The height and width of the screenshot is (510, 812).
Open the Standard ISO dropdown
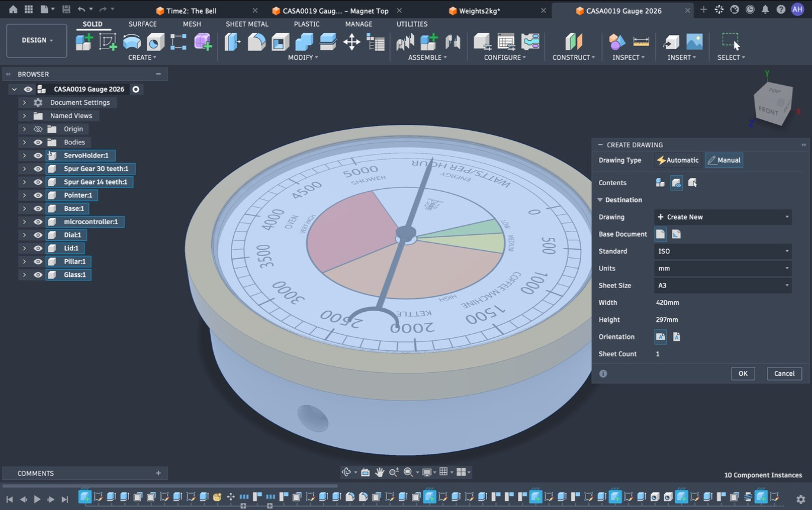(x=723, y=251)
